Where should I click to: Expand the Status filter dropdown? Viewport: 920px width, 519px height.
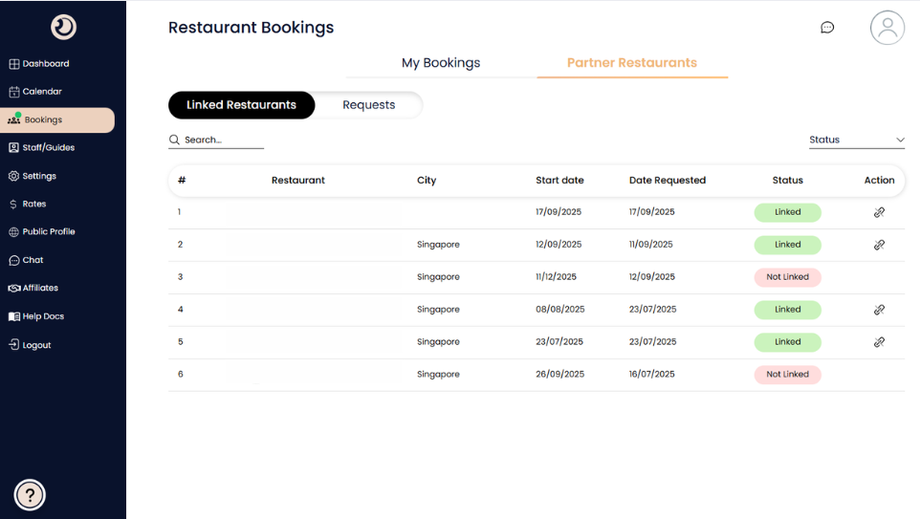click(x=857, y=140)
